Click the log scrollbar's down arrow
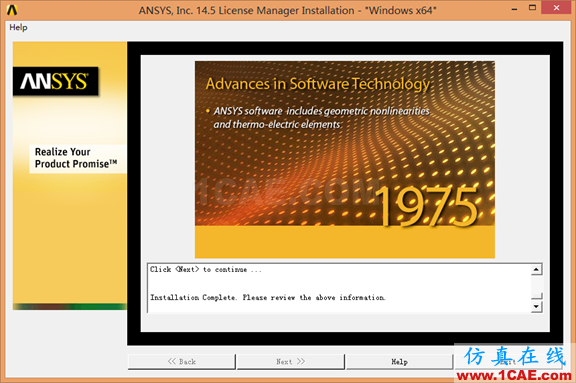576x383 pixels. click(x=537, y=306)
